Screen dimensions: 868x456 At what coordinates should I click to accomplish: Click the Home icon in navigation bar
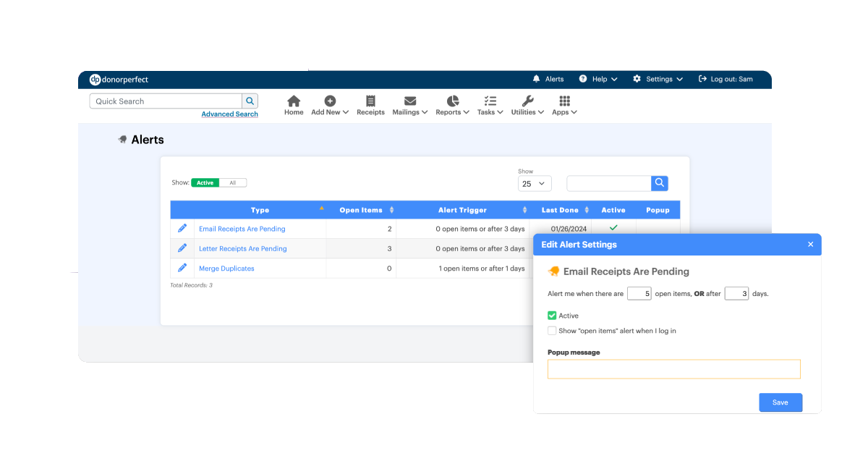[294, 102]
